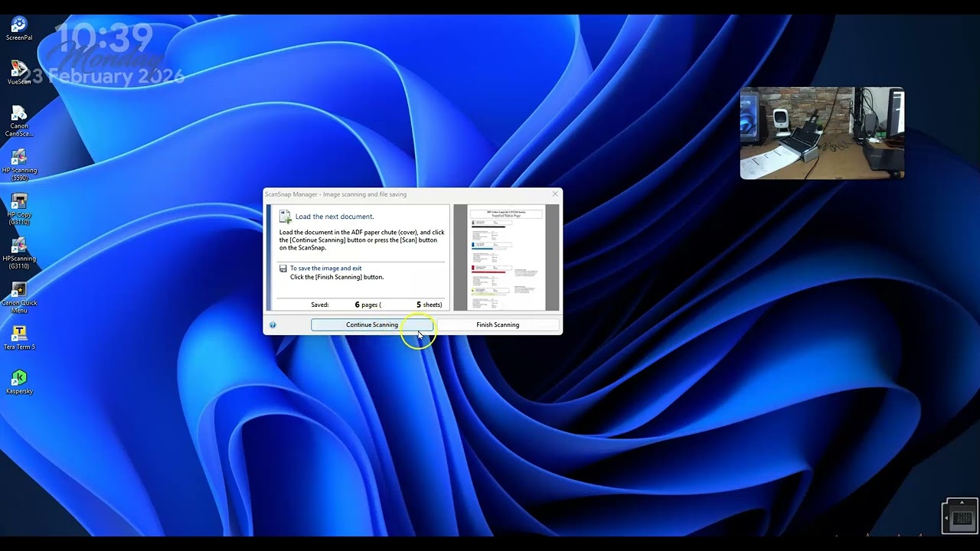
Task: Click the scanned page preview thumbnail
Action: click(x=506, y=257)
